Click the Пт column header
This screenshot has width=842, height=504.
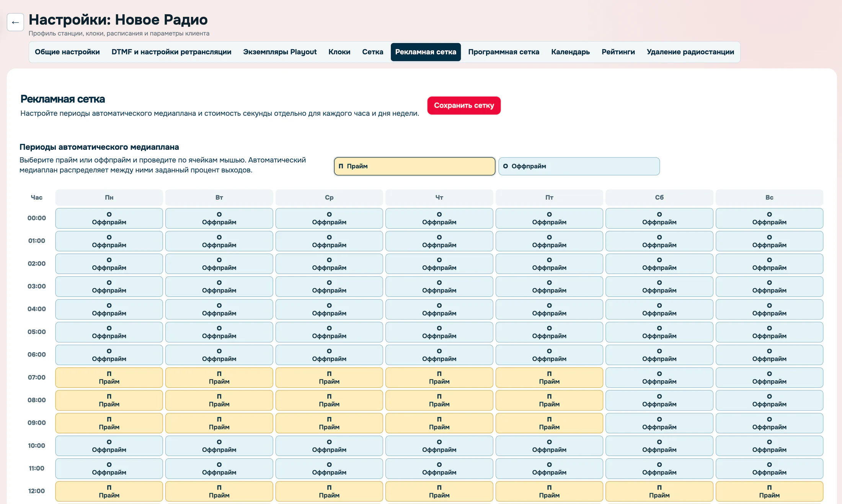tap(549, 197)
